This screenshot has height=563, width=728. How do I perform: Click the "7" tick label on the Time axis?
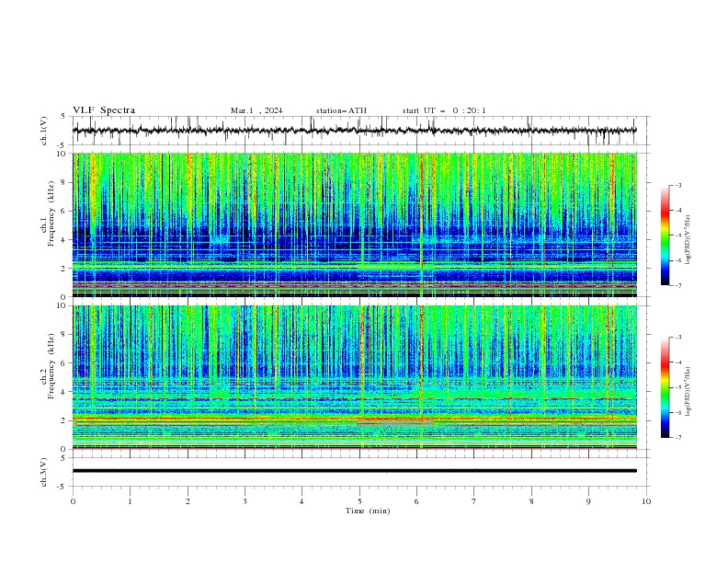(474, 501)
